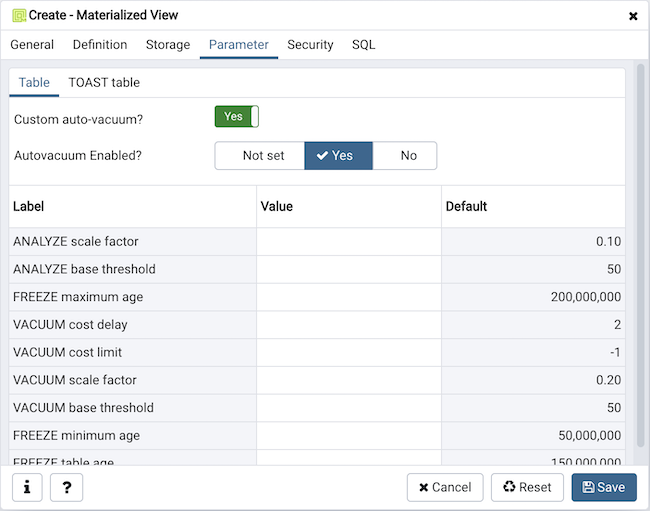Go to the Storage tab
Image resolution: width=650 pixels, height=511 pixels.
[168, 45]
